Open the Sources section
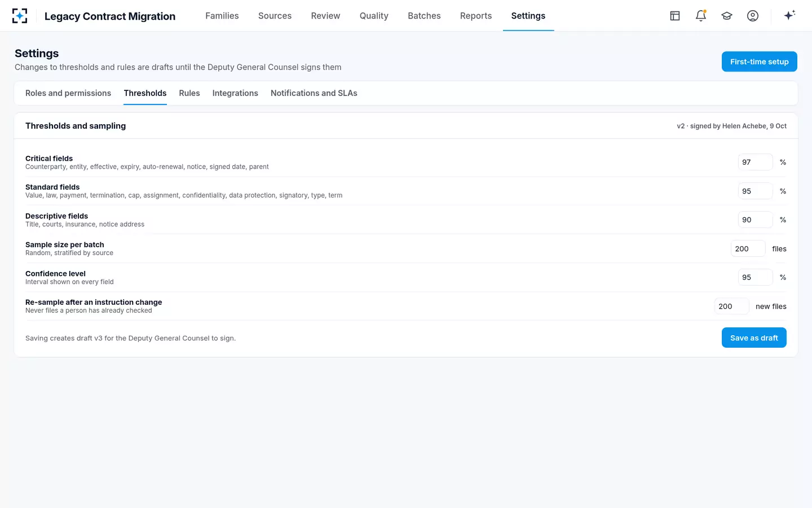Image resolution: width=812 pixels, height=508 pixels. [x=275, y=16]
